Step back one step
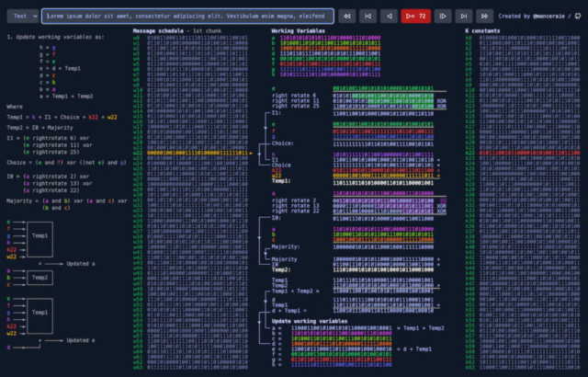The width and height of the screenshot is (588, 377). click(x=389, y=17)
